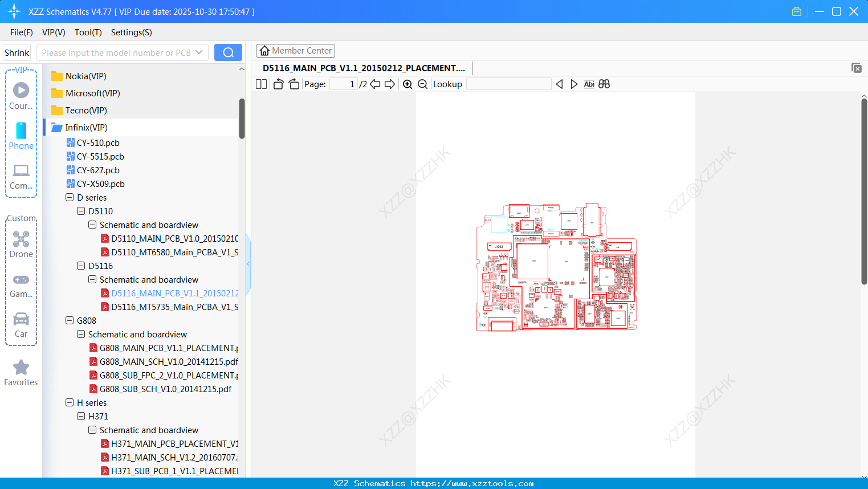Switch to the D5116_MAIN_PCB placement tab
The height and width of the screenshot is (489, 868).
(x=363, y=68)
